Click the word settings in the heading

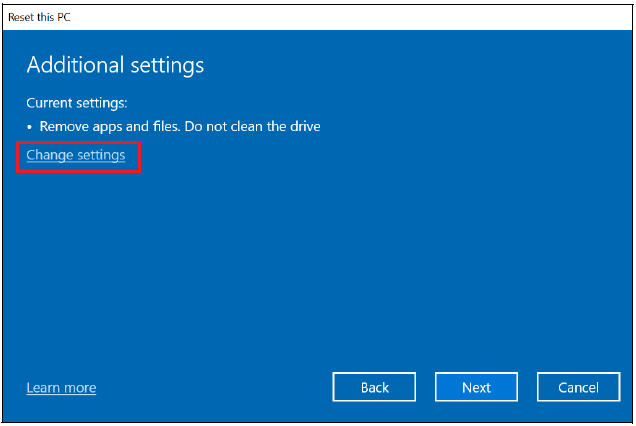166,66
